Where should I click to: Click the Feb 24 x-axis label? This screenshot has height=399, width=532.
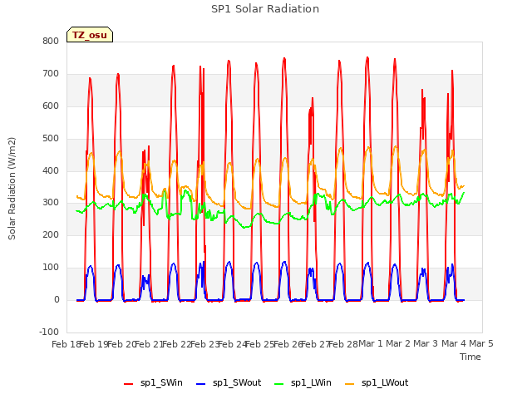click(232, 344)
